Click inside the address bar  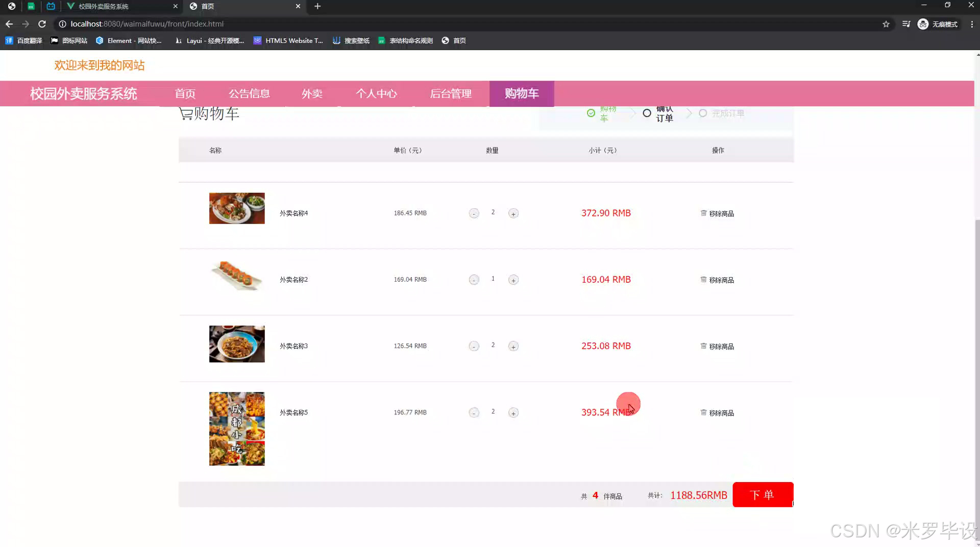click(x=204, y=24)
